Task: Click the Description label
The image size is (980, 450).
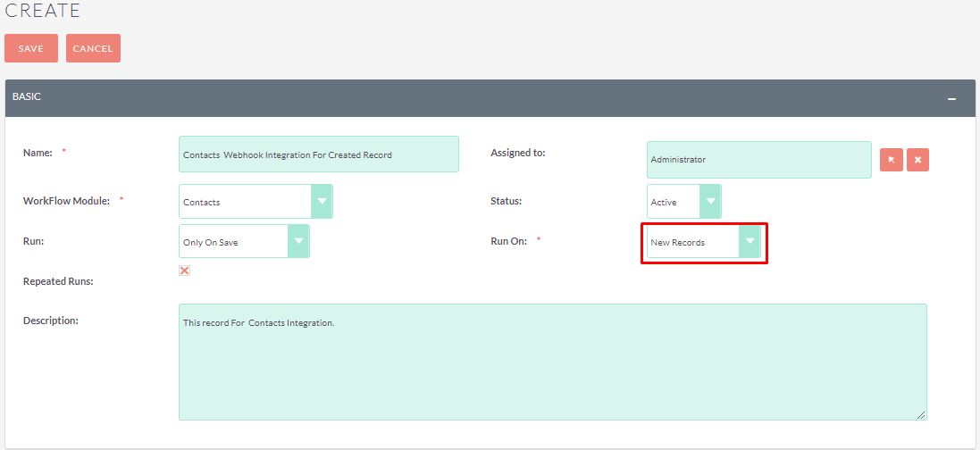Action: pyautogui.click(x=51, y=321)
